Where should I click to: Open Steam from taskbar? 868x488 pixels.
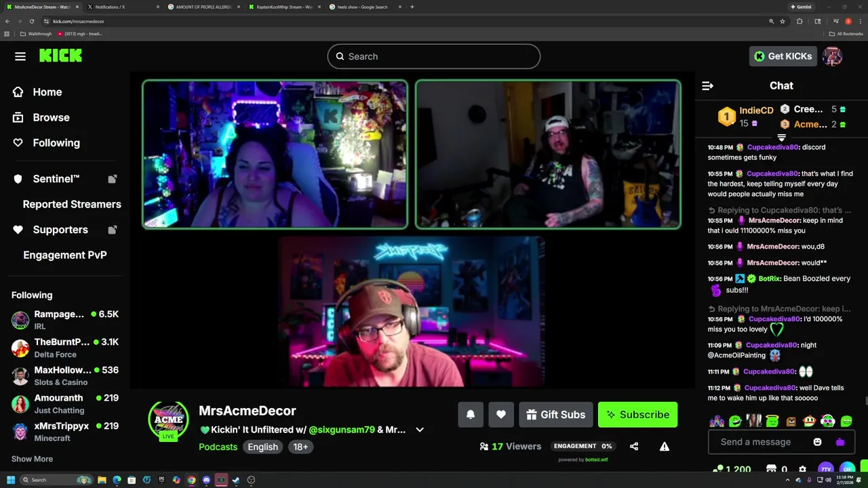236,480
